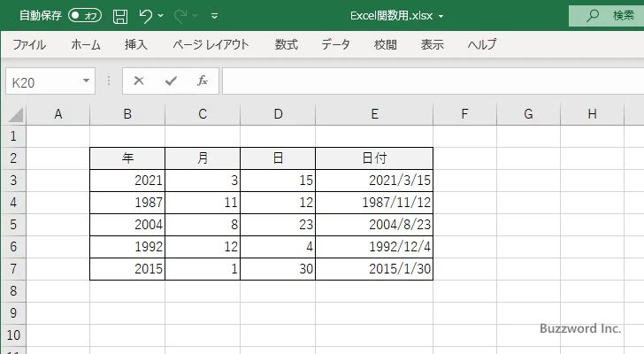Click the 検索 search box
Screen dimensions: 644x354
pos(606,16)
